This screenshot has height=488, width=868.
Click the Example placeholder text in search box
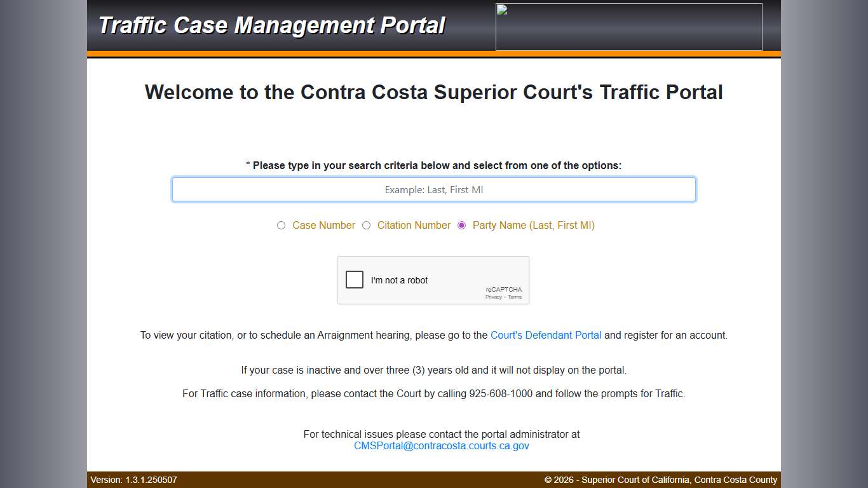tap(433, 189)
